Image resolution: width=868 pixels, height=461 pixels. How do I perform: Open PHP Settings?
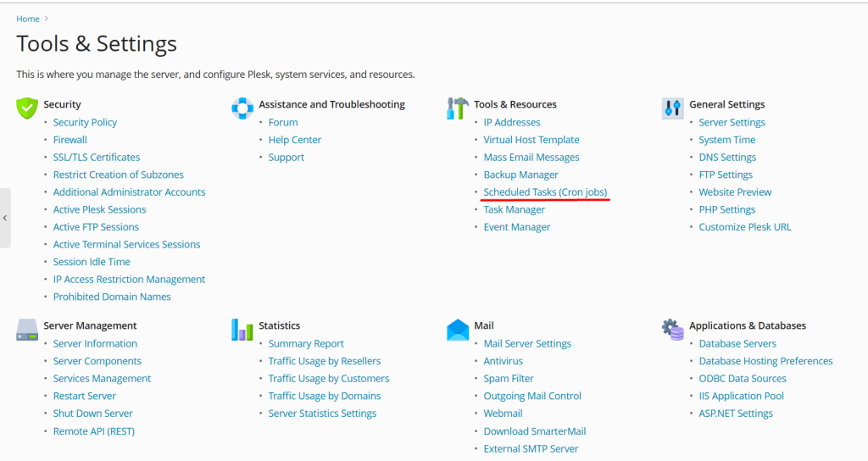(x=726, y=209)
